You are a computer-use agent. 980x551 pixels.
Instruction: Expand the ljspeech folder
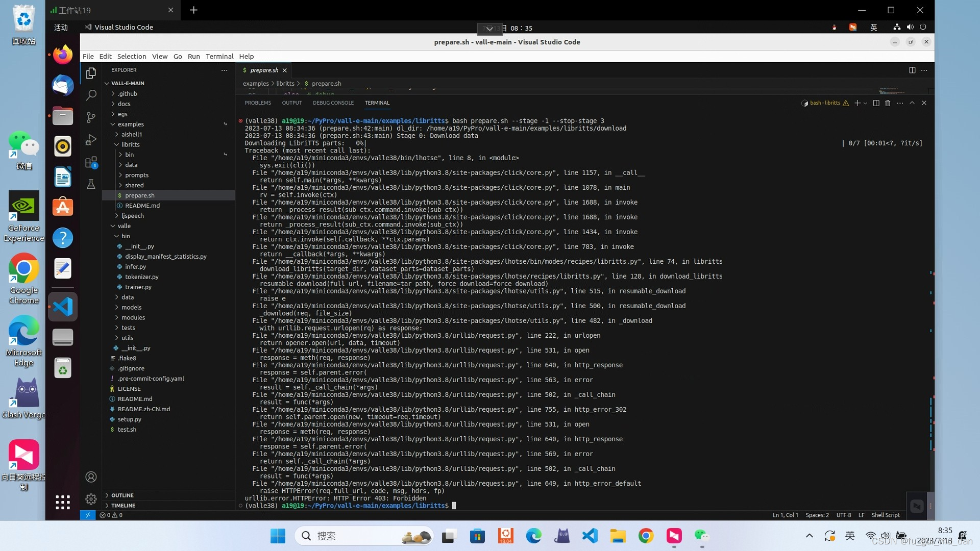168,216
